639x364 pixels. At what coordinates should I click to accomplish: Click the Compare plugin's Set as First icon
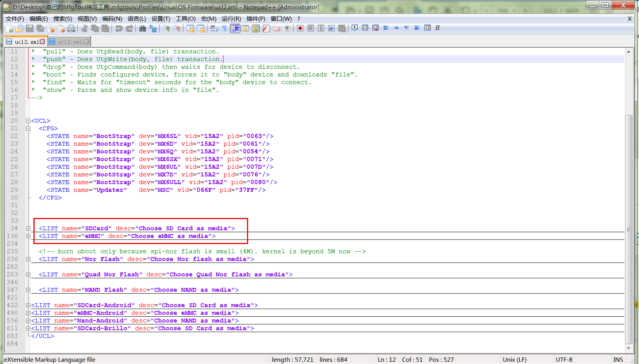(355, 28)
